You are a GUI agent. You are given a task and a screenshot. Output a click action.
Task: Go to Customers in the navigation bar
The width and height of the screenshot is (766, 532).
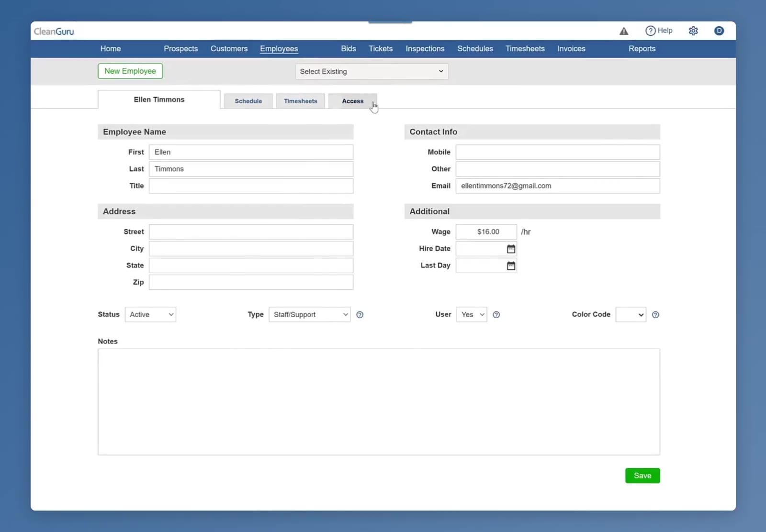(229, 49)
